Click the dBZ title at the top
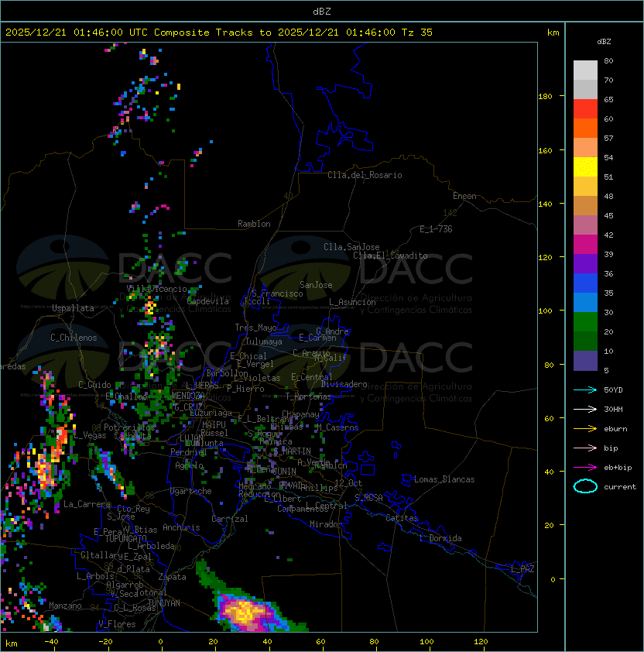The width and height of the screenshot is (644, 652). (x=322, y=11)
